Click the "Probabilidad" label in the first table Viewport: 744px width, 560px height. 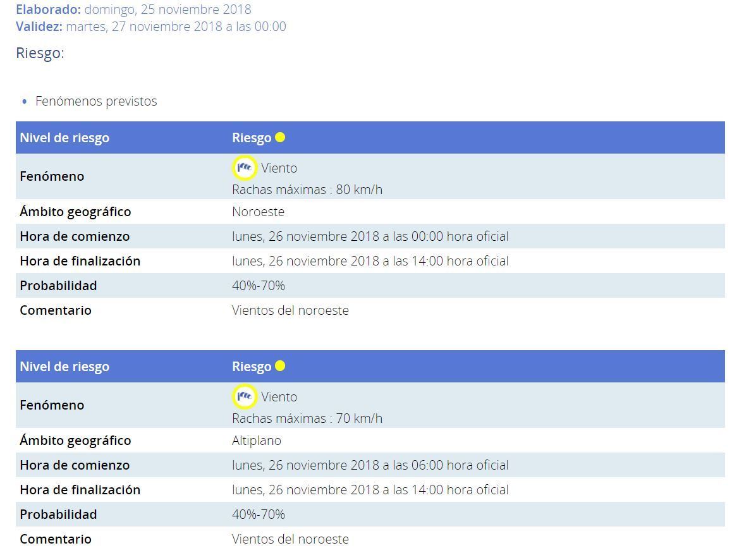58,286
